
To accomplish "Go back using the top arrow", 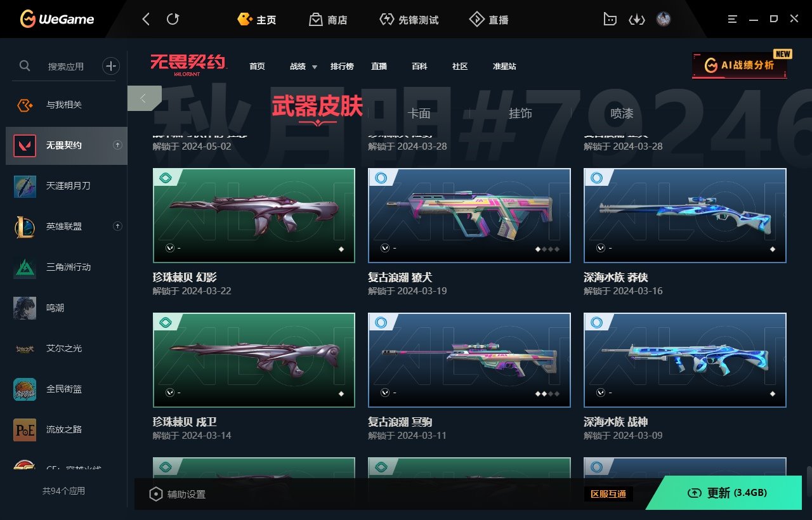I will pos(146,19).
